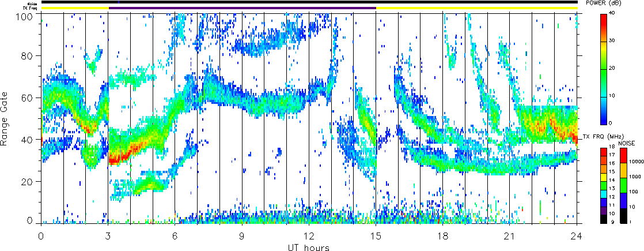Screen dimensions: 644x251
Task: Click the 24 tick label on UT hours axis
Action: coord(577,236)
